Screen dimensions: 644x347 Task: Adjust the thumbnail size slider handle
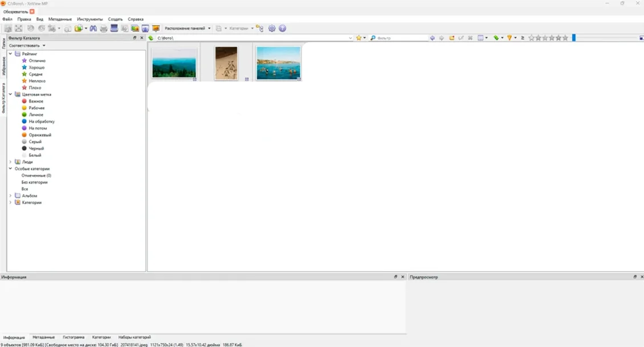click(x=574, y=38)
